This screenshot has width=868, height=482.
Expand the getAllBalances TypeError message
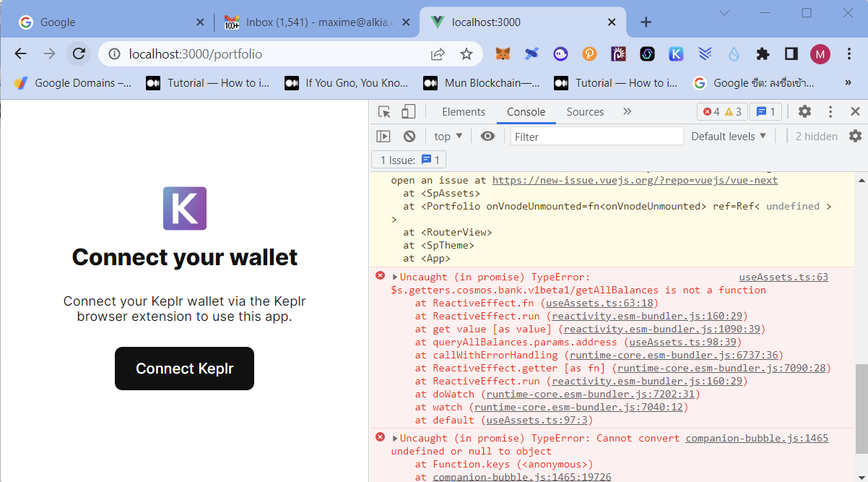pyautogui.click(x=395, y=277)
